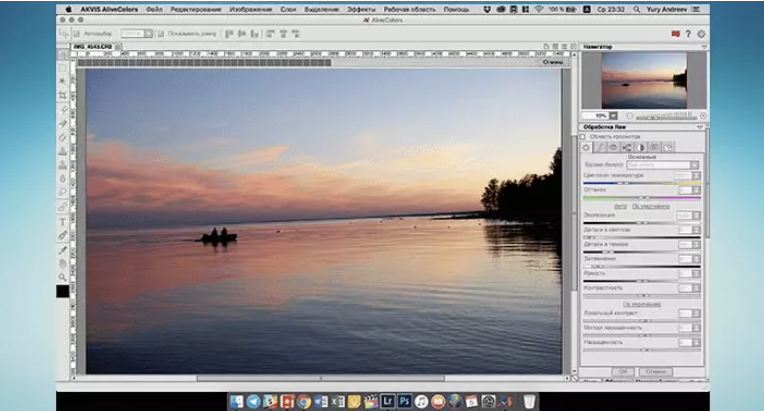The height and width of the screenshot is (411, 764).
Task: Open Telegram from the Dock
Action: pyautogui.click(x=253, y=401)
